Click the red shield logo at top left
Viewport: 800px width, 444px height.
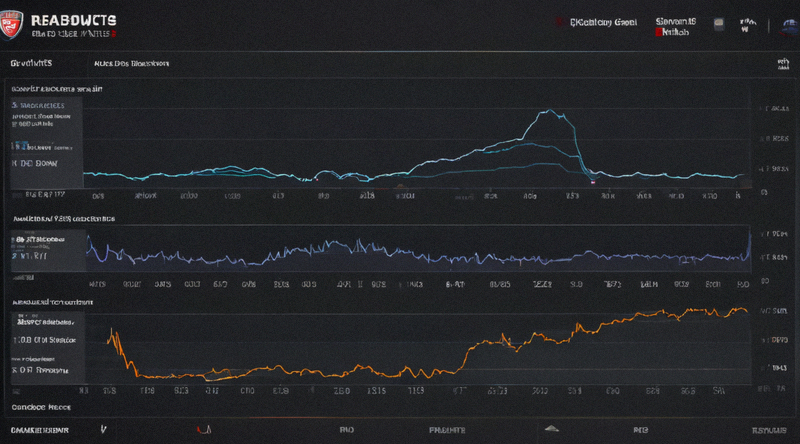click(11, 25)
